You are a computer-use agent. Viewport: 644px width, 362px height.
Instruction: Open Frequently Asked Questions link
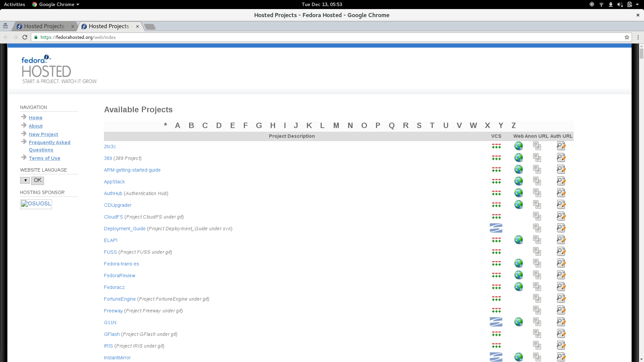coord(50,146)
